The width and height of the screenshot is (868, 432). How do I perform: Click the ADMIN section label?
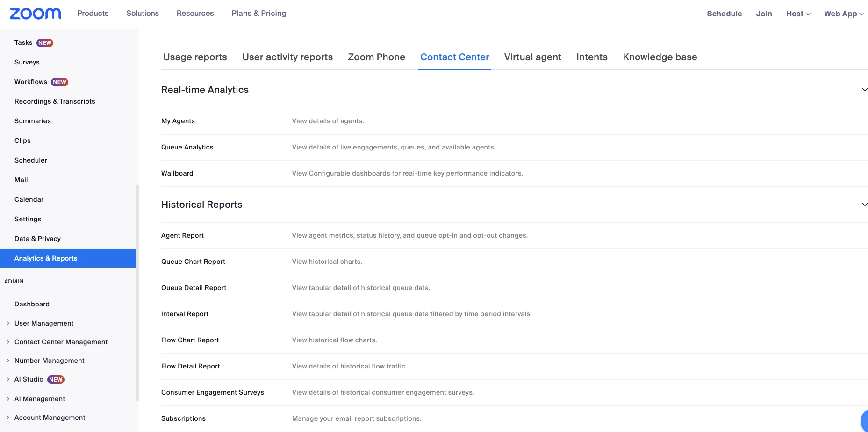[x=14, y=282]
